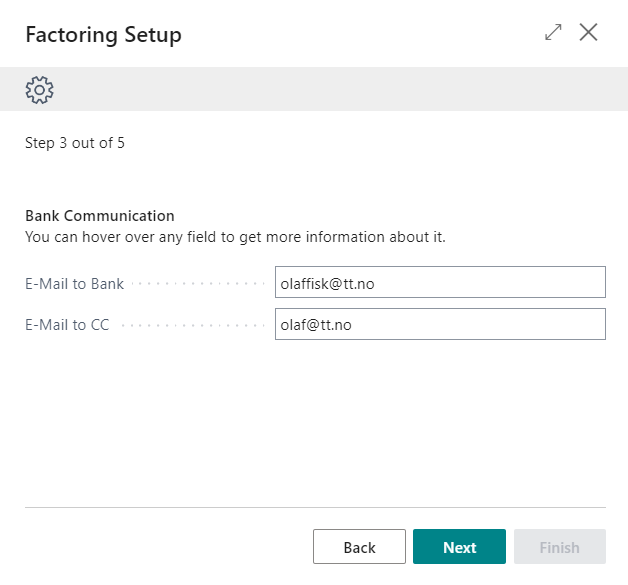Viewport: 628px width, 585px height.
Task: Go Back to the previous step
Action: coord(359,547)
